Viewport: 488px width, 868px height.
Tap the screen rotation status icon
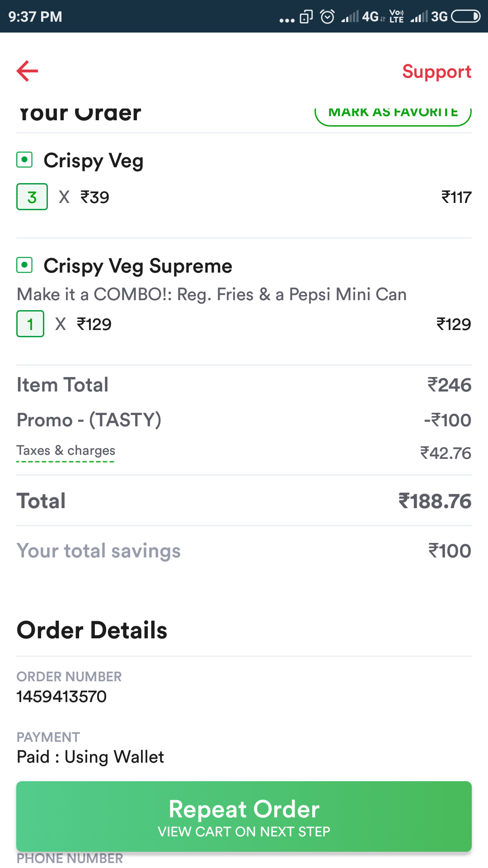pos(306,17)
